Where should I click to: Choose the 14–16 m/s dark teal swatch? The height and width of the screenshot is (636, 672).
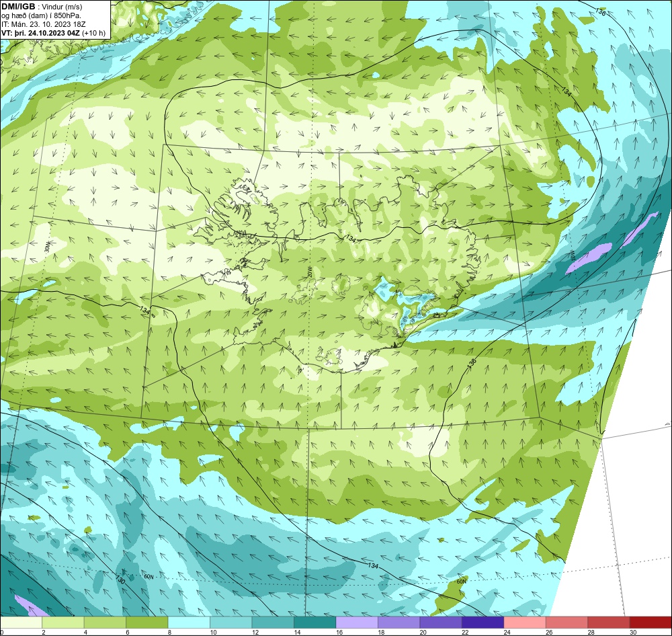[x=315, y=623]
